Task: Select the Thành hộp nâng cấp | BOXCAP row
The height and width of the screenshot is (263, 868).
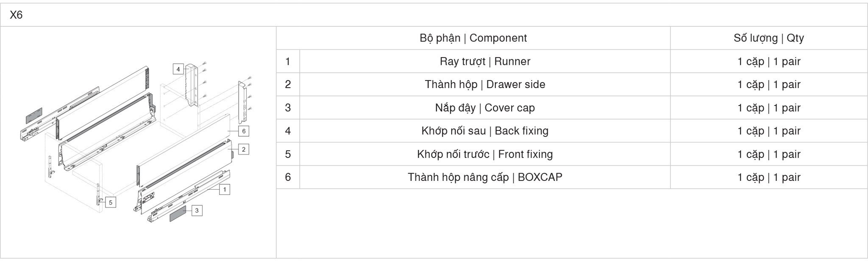Action: pos(572,177)
